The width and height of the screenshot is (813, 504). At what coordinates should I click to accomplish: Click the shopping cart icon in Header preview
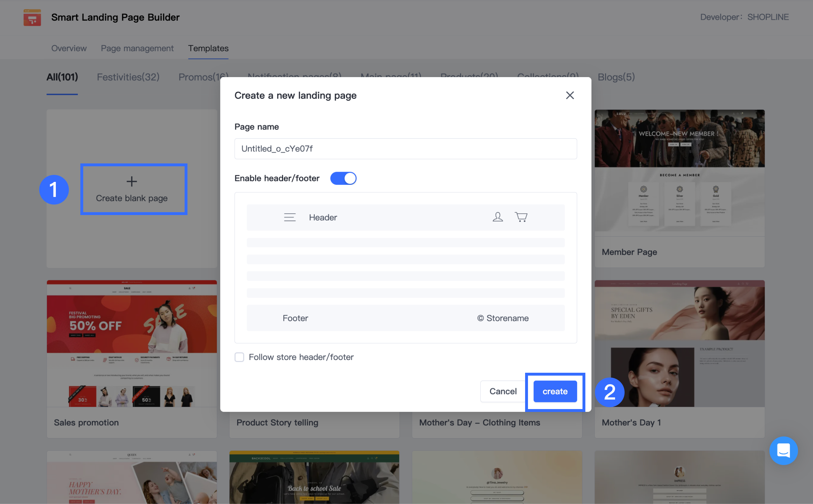click(521, 217)
